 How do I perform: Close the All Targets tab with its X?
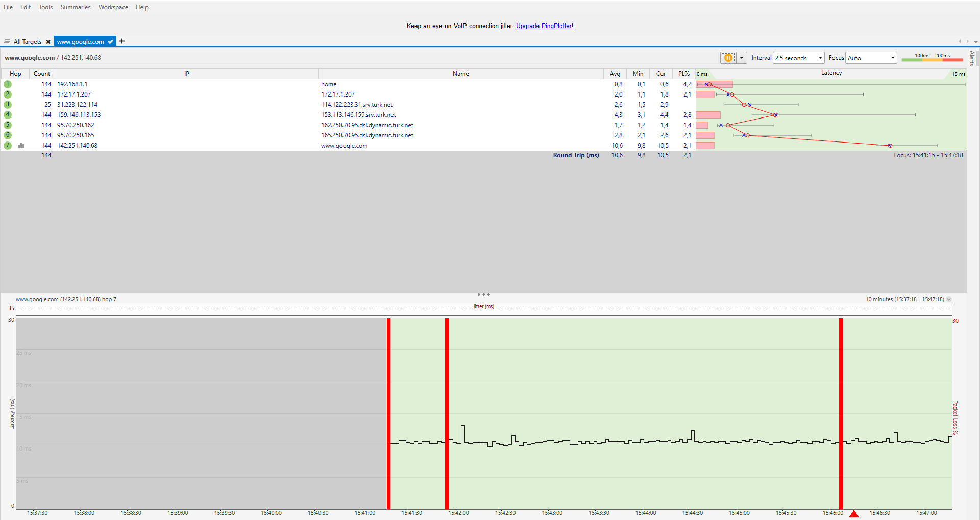click(48, 42)
